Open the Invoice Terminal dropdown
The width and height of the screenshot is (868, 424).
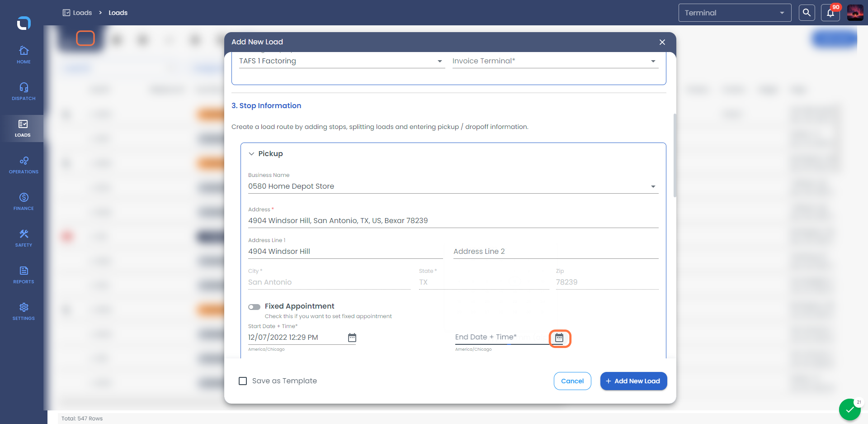[x=555, y=61]
